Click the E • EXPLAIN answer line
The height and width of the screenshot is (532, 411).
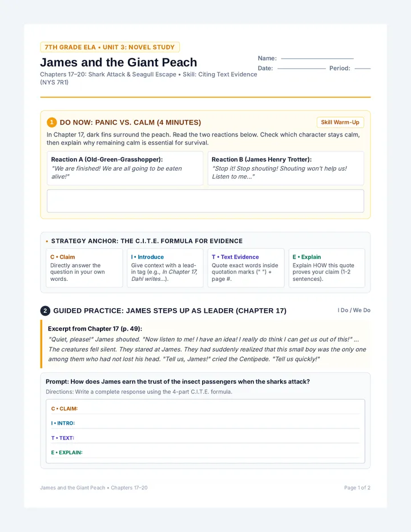(205, 452)
